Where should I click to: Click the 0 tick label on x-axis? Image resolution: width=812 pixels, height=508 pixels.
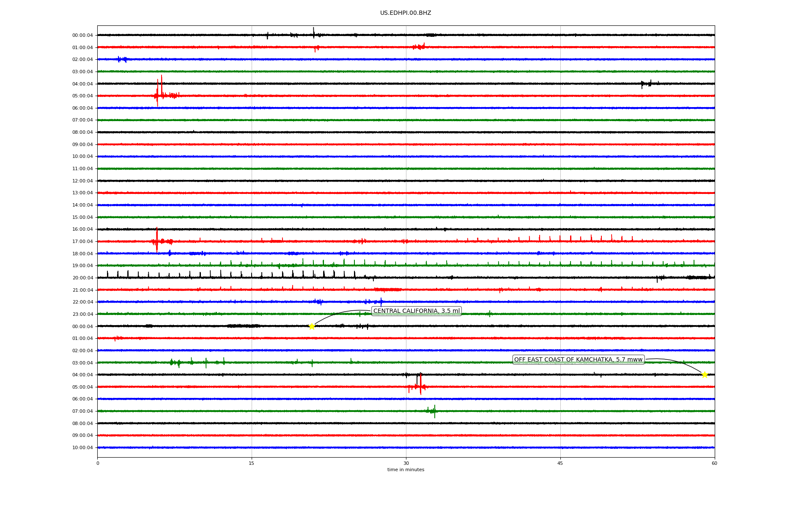pyautogui.click(x=98, y=463)
